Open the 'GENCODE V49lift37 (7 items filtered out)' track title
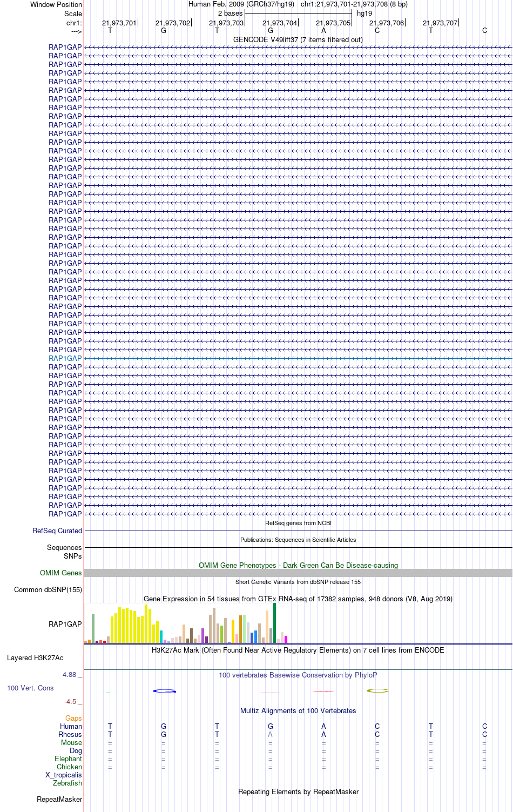This screenshot has height=812, width=513. pos(298,40)
